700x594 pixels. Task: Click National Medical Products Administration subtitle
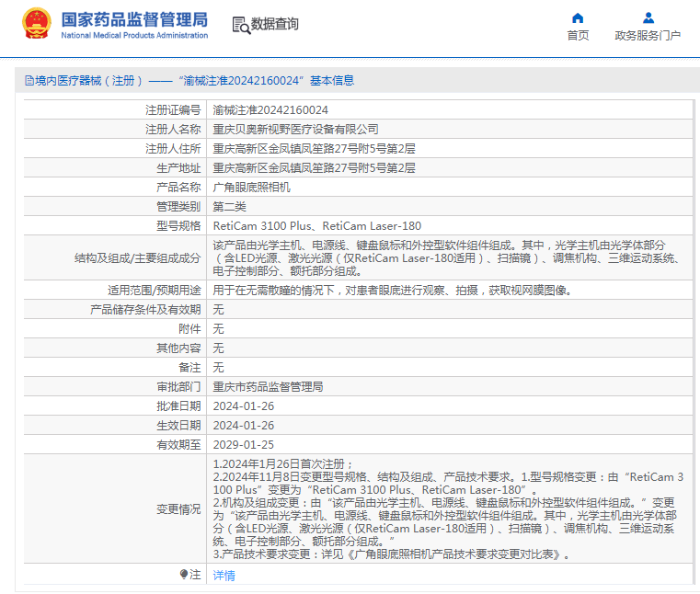pos(134,35)
